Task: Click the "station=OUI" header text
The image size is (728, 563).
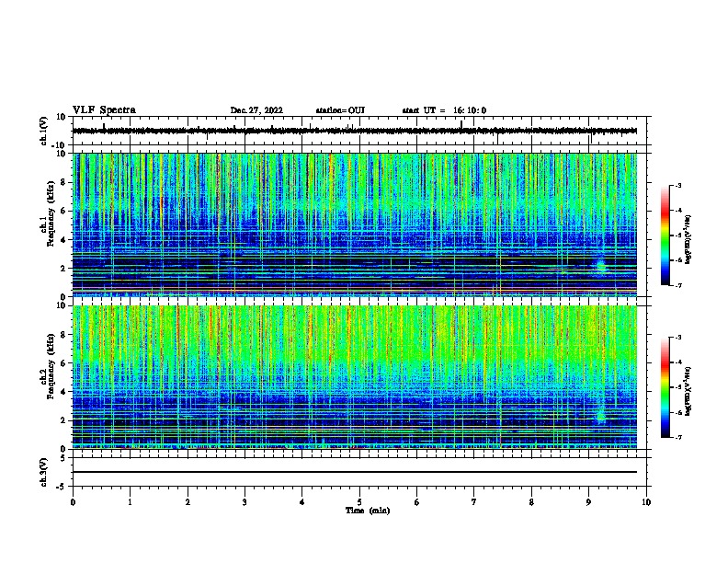Action: [x=340, y=110]
